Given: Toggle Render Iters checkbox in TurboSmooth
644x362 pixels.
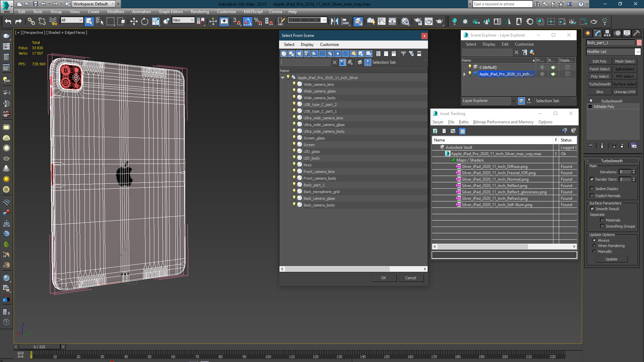Looking at the screenshot, I should pos(592,179).
